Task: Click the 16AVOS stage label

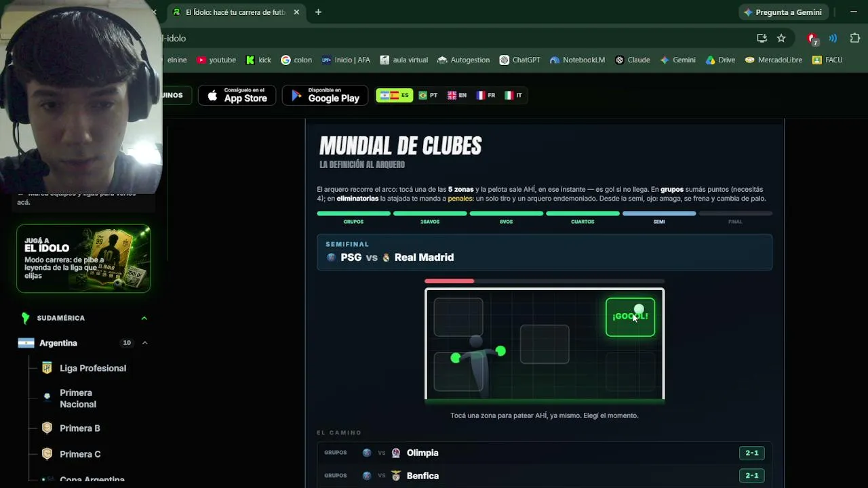Action: [x=430, y=222]
